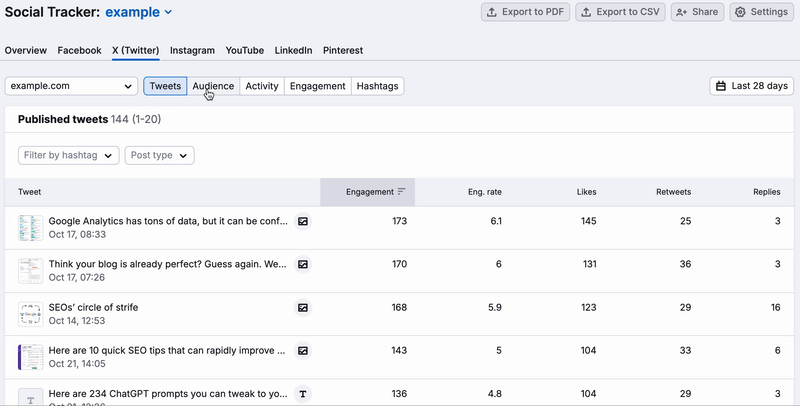Switch to the Overview tab

tap(26, 50)
